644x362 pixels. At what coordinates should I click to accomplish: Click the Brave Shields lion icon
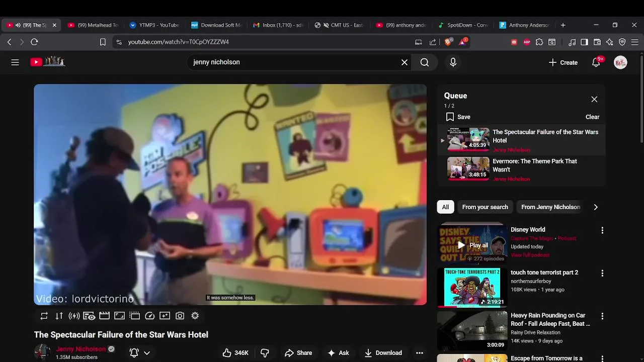(448, 42)
